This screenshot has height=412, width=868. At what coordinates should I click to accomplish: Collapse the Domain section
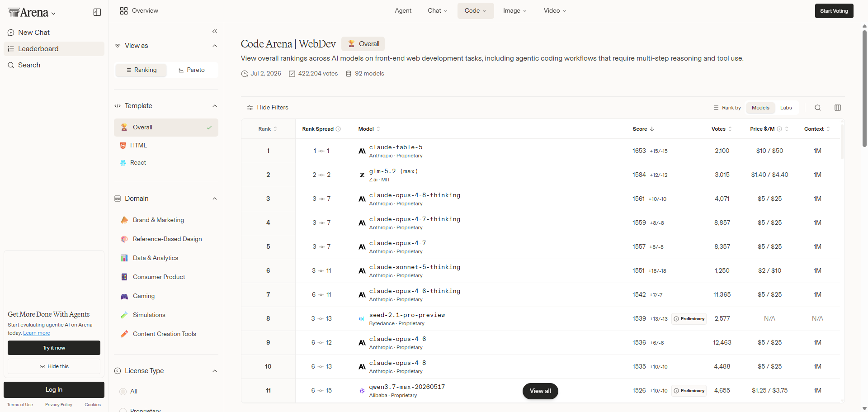click(x=215, y=199)
